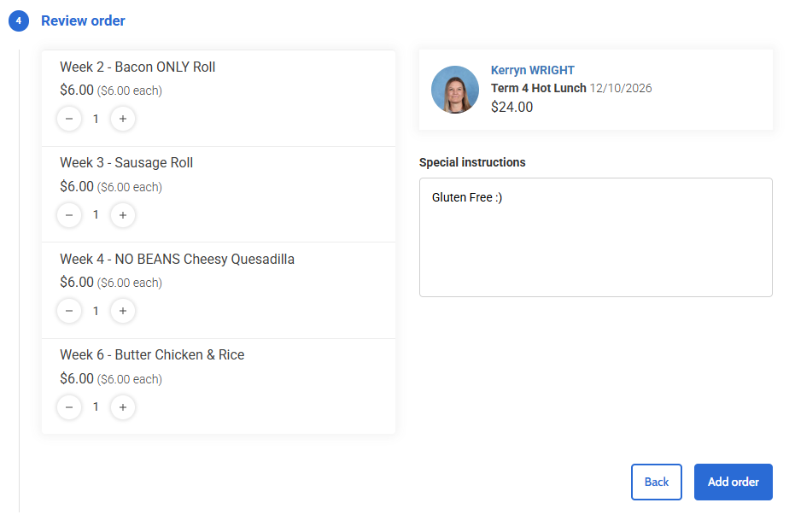Select the step 4 circle indicator
The image size is (795, 532).
[19, 20]
